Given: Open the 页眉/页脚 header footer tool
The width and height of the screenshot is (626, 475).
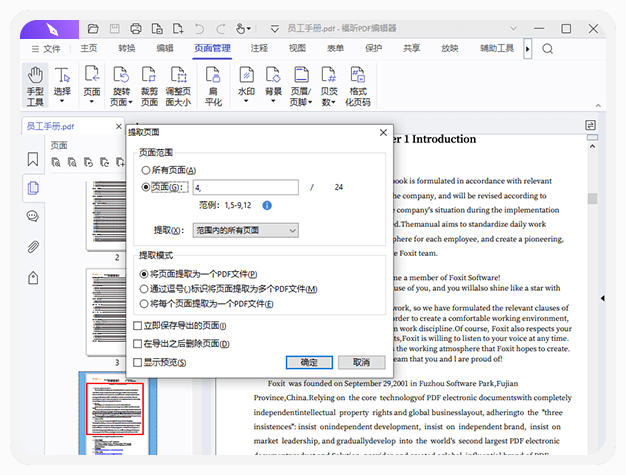Looking at the screenshot, I should [301, 86].
